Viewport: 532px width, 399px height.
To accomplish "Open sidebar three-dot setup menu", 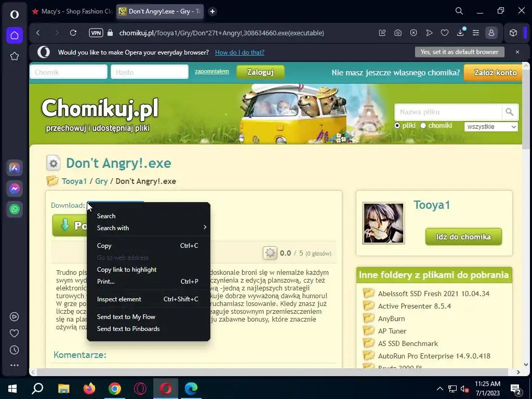I will pyautogui.click(x=14, y=365).
